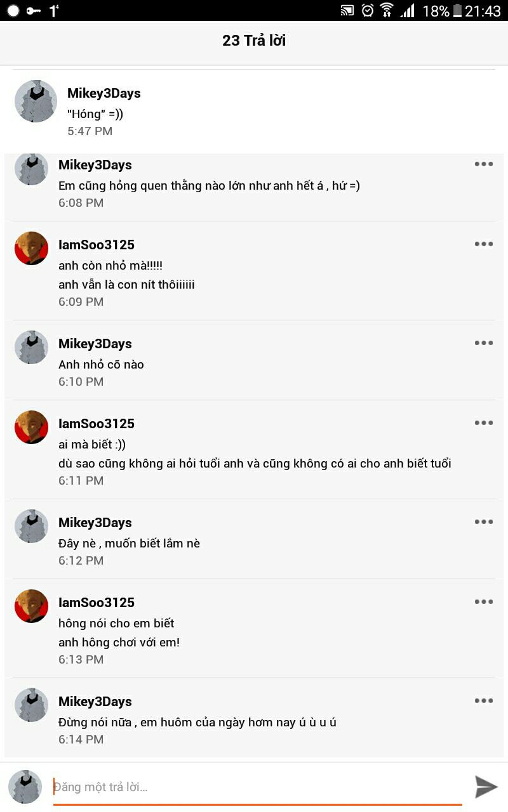Tap the Mikey3Days username on '"Hóng"' comment
Image resolution: width=508 pixels, height=812 pixels.
click(x=104, y=93)
